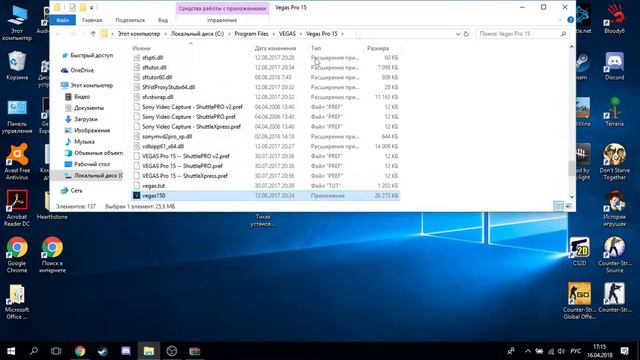Screen dimensions: 640x360
Task: Open the Файл ribbon tab
Action: [62, 20]
